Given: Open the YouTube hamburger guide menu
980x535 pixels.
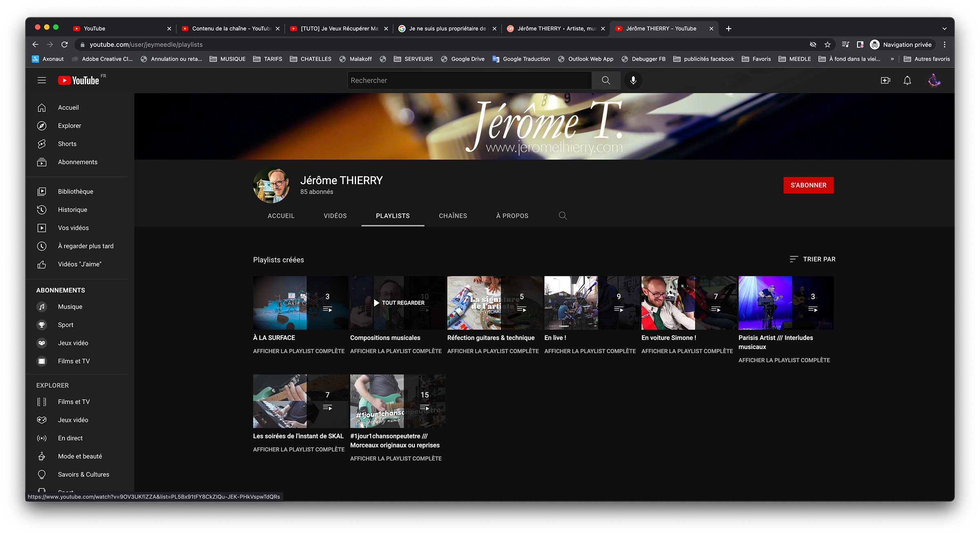Looking at the screenshot, I should [x=42, y=80].
